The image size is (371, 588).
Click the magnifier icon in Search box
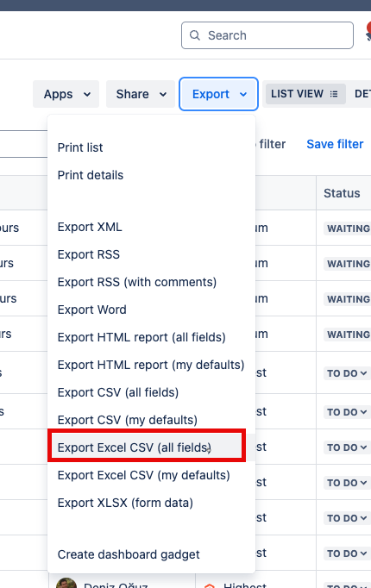(195, 35)
